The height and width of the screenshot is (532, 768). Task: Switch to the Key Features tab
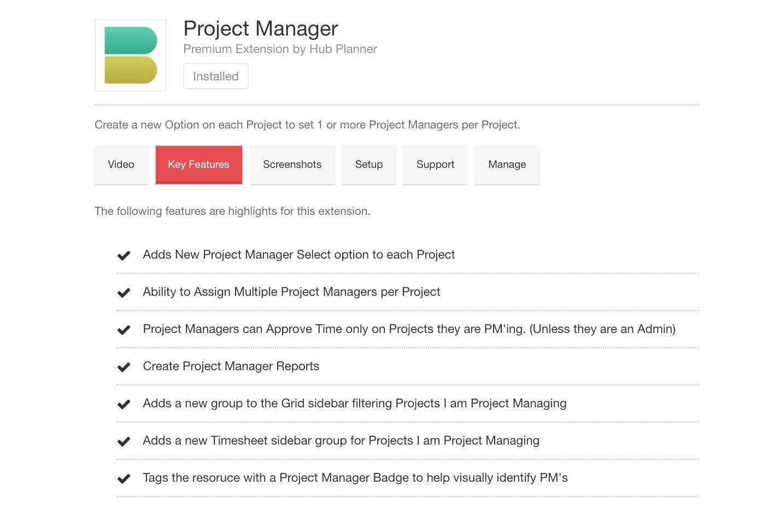pyautogui.click(x=198, y=165)
